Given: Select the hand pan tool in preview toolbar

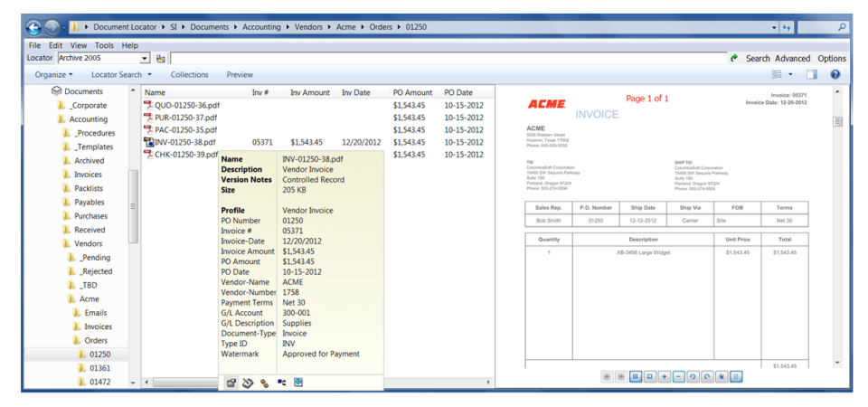Looking at the screenshot, I should 722,376.
